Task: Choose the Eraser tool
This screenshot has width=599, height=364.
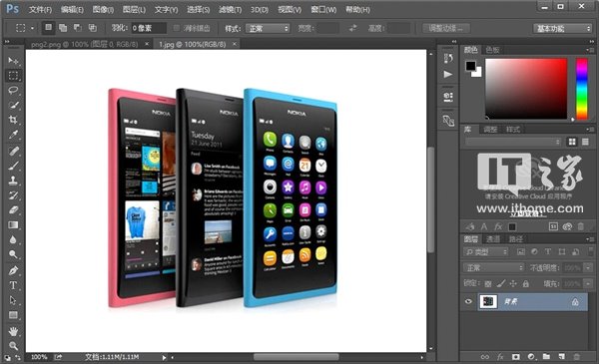Action: pyautogui.click(x=13, y=209)
